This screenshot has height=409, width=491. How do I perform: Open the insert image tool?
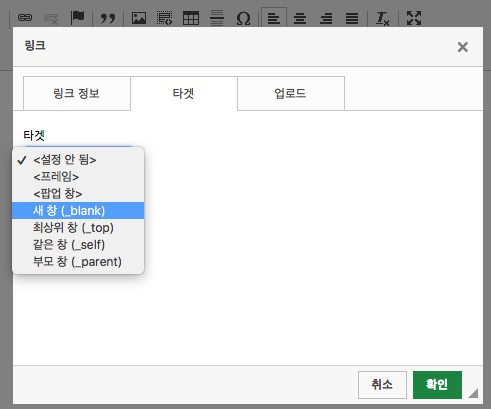[x=139, y=18]
